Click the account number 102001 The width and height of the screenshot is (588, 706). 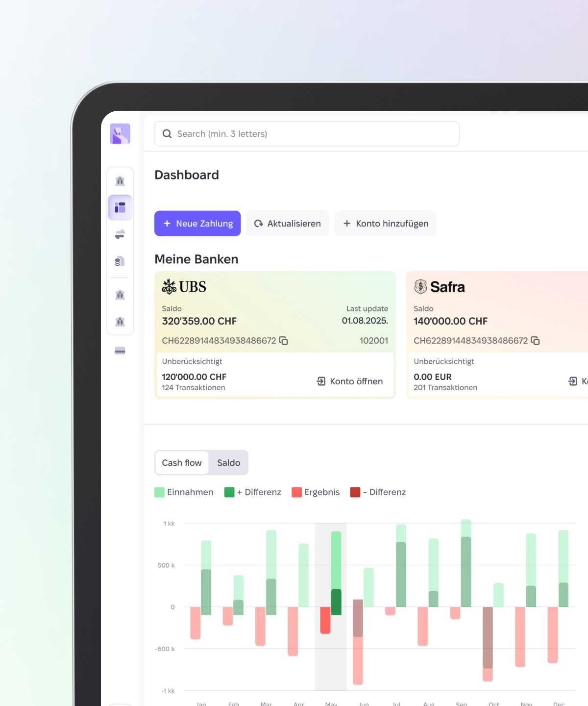[x=374, y=340]
